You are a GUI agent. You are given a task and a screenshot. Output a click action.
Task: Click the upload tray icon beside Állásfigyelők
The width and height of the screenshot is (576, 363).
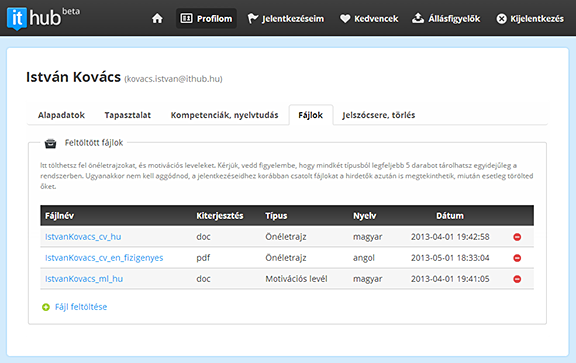coord(418,18)
